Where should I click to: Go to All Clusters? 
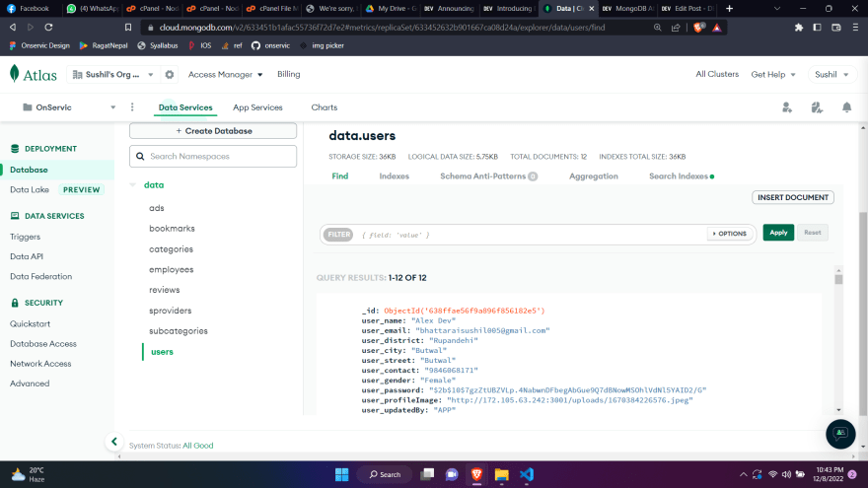717,74
